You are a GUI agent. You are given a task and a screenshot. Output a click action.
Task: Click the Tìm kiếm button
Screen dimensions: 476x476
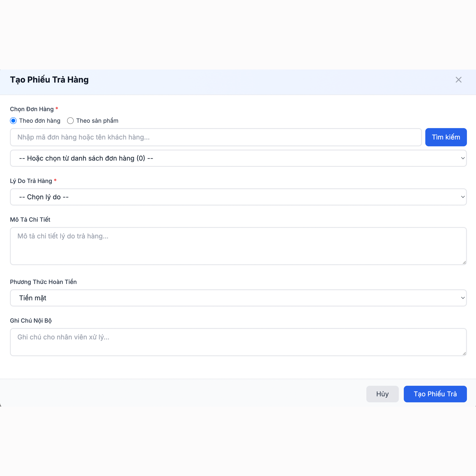(446, 137)
